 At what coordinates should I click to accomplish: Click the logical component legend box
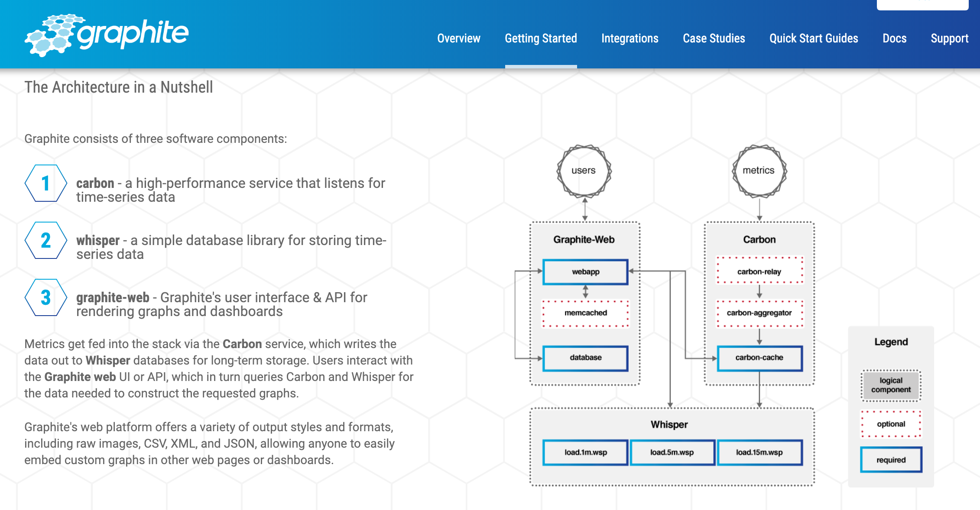[x=891, y=385]
